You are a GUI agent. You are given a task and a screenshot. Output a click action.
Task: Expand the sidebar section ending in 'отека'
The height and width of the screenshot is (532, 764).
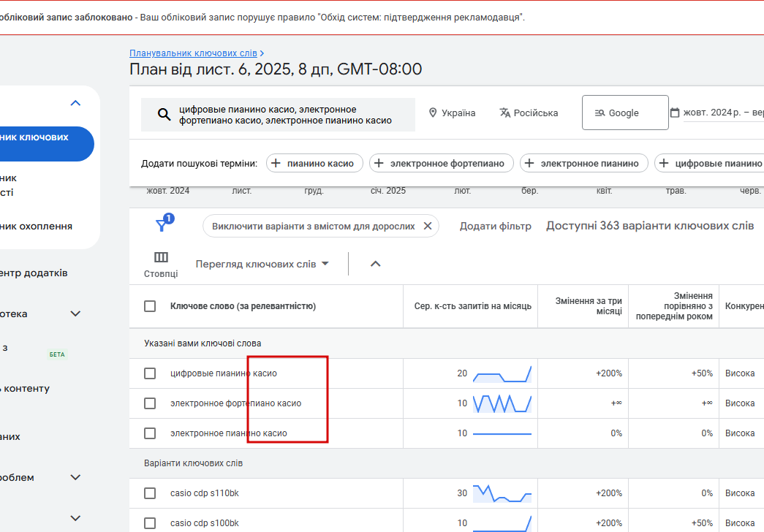75,313
